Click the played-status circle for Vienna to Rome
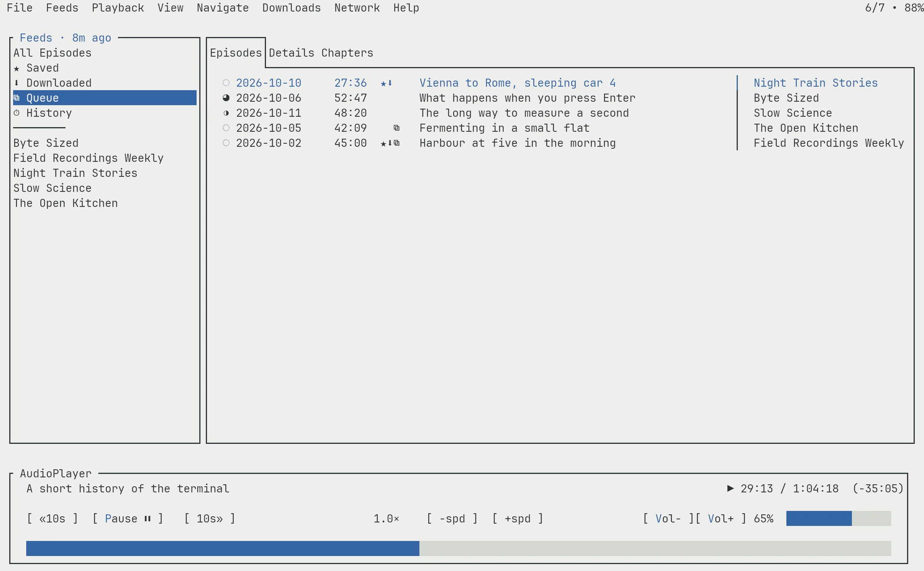This screenshot has width=924, height=571. 226,83
